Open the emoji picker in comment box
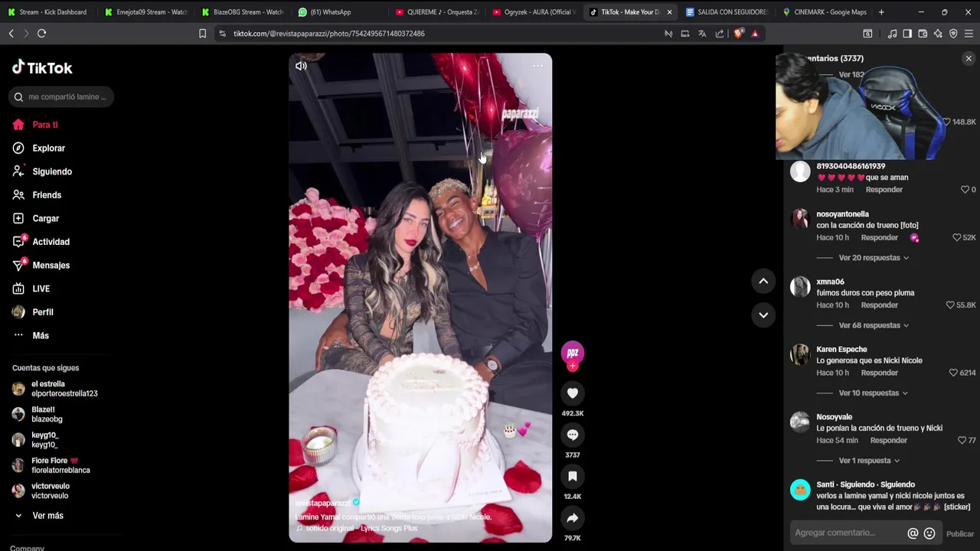This screenshot has height=551, width=980. [929, 533]
